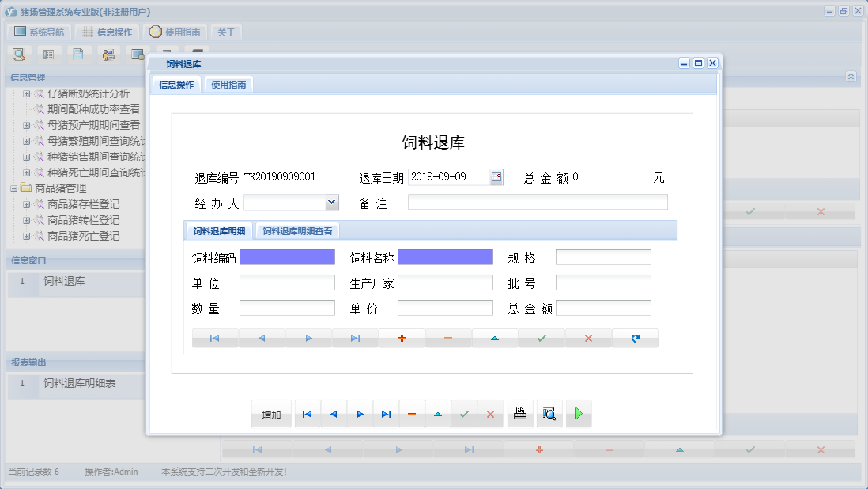This screenshot has height=489, width=868.
Task: Click the 数量 input field
Action: point(287,308)
